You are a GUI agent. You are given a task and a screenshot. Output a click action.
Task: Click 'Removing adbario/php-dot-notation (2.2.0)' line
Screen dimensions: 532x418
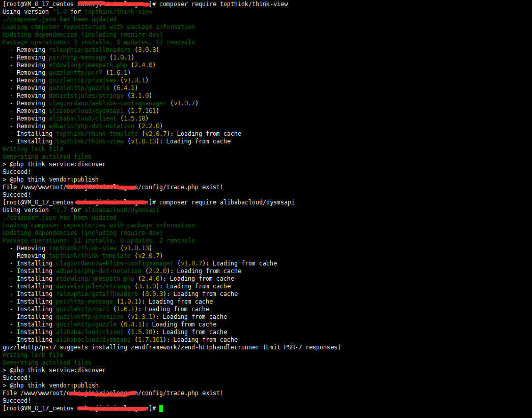pos(86,126)
